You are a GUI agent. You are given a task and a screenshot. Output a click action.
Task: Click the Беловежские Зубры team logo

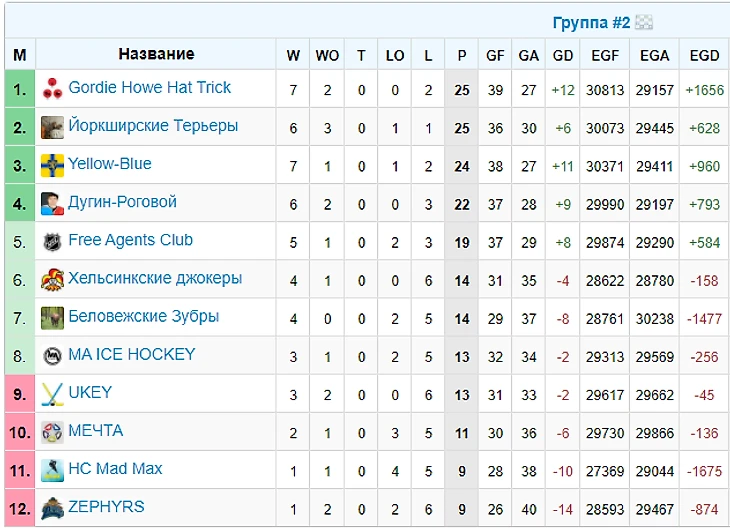click(x=52, y=317)
